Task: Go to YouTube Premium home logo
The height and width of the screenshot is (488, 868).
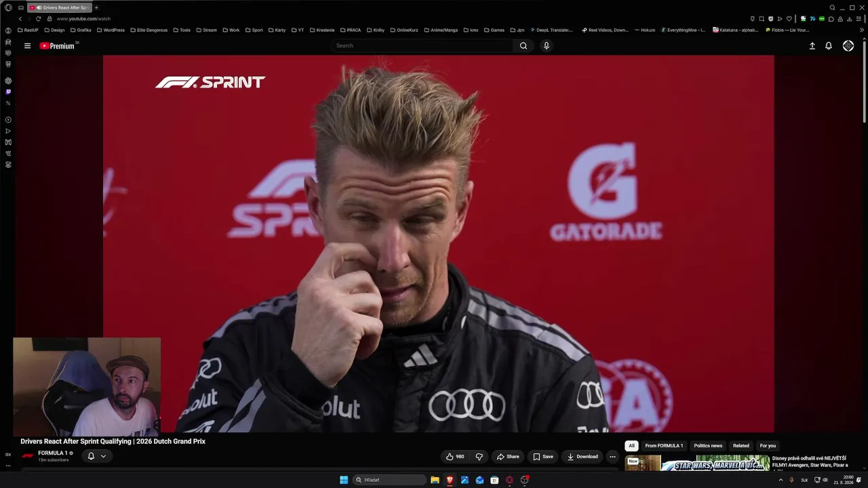Action: tap(58, 46)
